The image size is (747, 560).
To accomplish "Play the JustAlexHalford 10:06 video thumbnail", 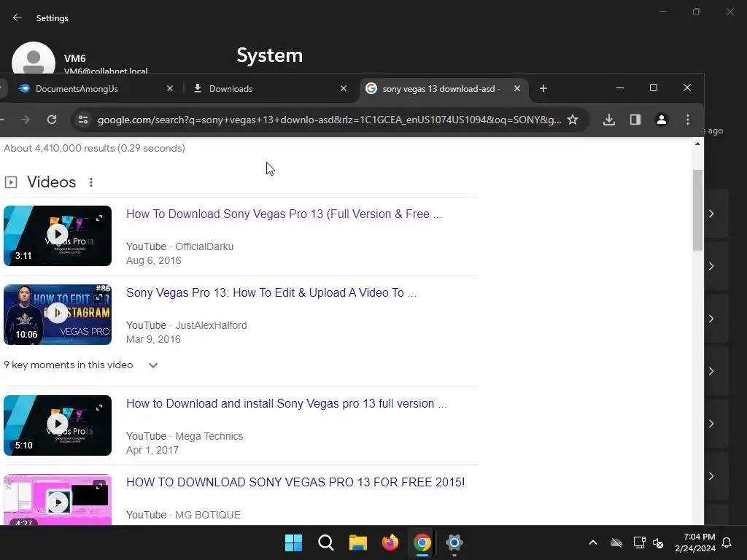I will tap(58, 315).
